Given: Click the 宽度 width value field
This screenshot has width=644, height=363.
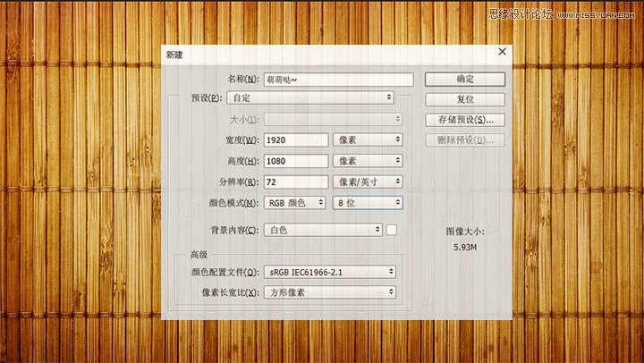Looking at the screenshot, I should [x=296, y=139].
